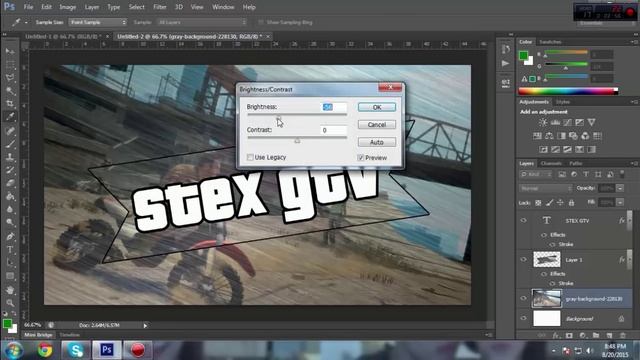Toggle Stroke effect visibility under Layer 1

(x=553, y=283)
